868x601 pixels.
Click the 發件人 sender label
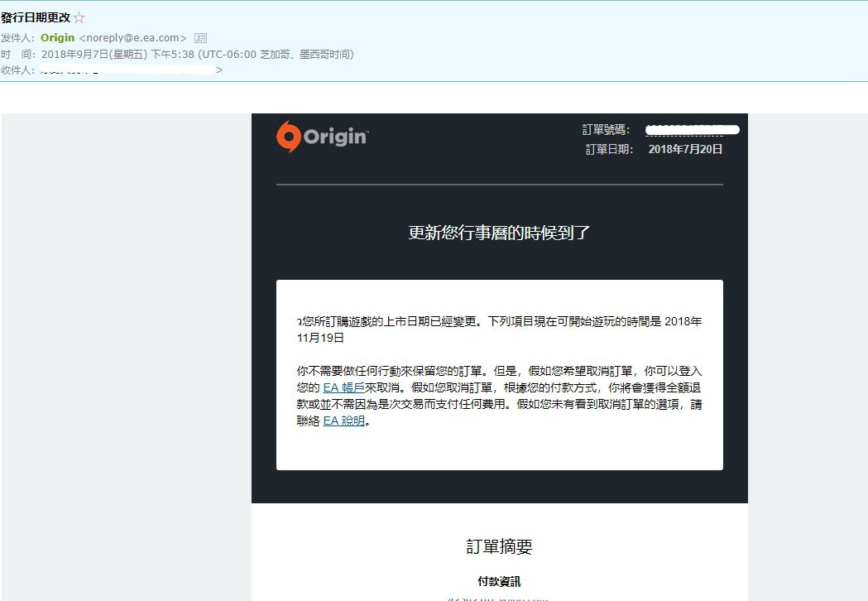[19, 37]
